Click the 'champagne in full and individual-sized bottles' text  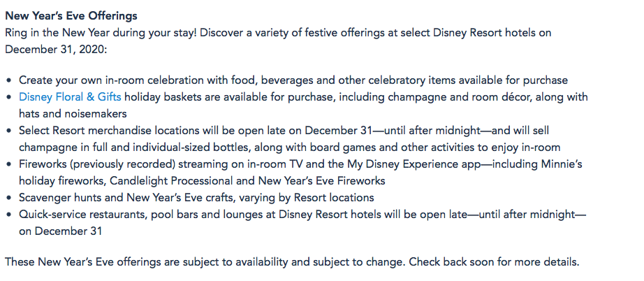(x=133, y=147)
